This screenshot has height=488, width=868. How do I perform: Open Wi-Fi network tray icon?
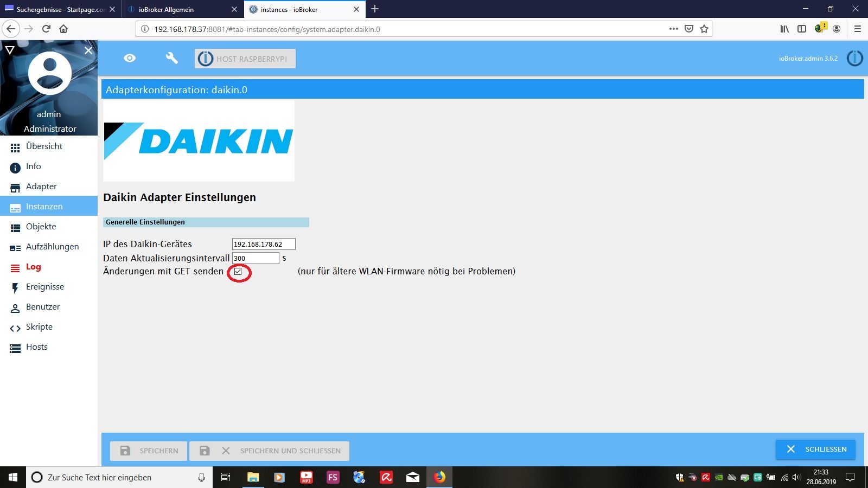coord(784,477)
